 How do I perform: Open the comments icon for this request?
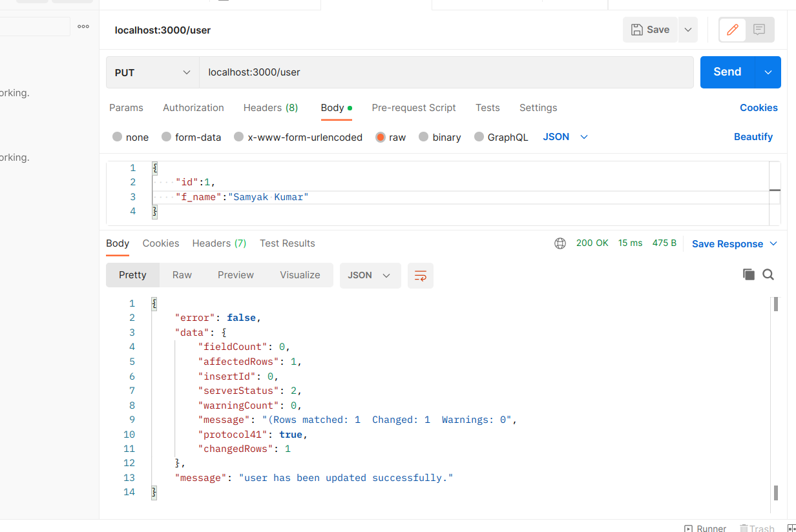(x=760, y=29)
